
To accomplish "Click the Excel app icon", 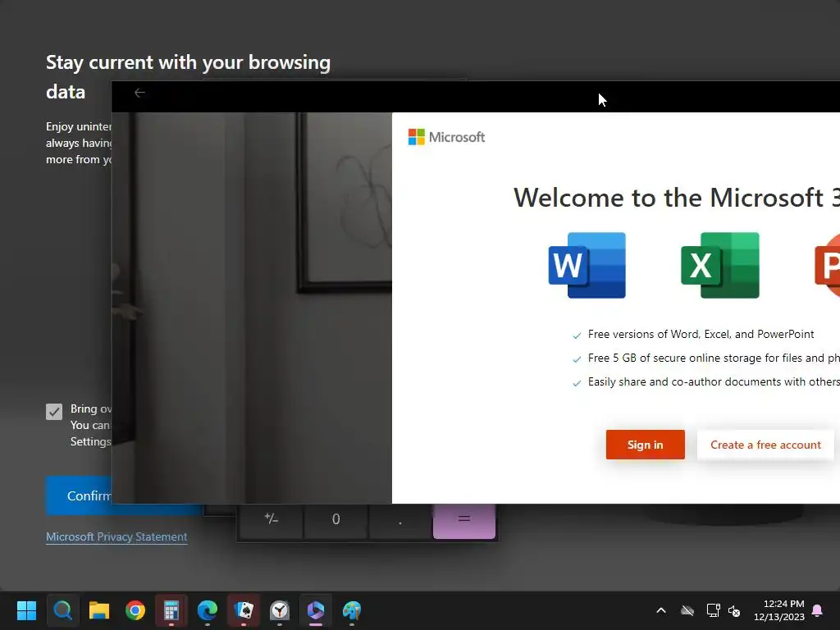I will click(x=720, y=265).
